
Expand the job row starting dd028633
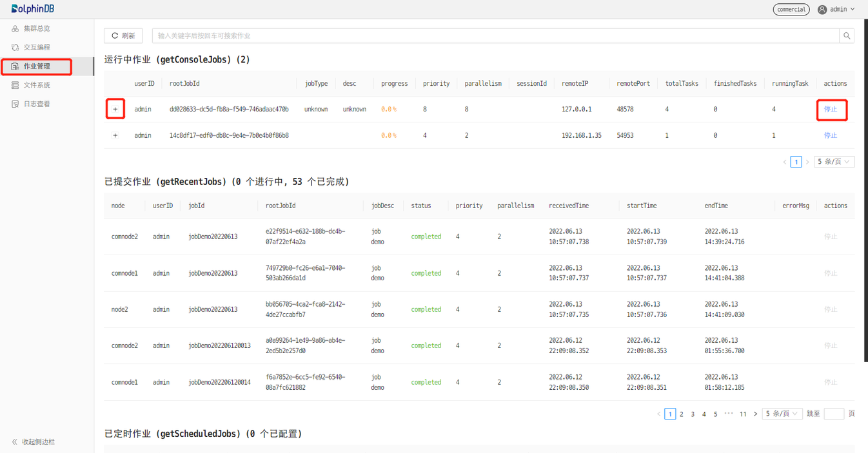click(115, 110)
